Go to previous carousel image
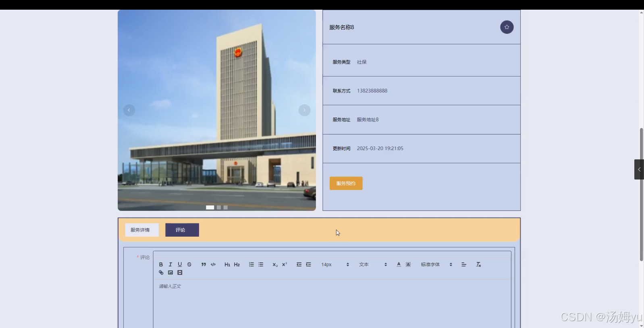 (129, 110)
